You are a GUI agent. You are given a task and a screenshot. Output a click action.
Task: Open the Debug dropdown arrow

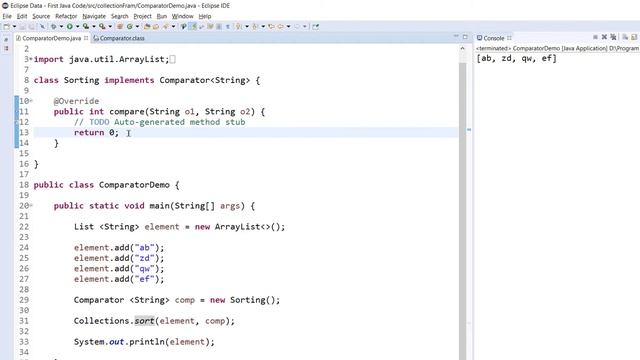point(61,27)
